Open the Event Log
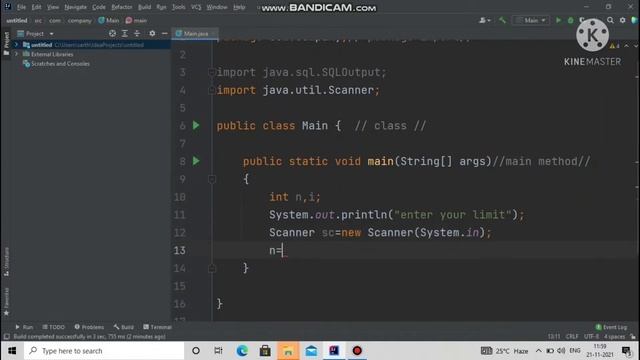The width and height of the screenshot is (640, 360). (611, 327)
